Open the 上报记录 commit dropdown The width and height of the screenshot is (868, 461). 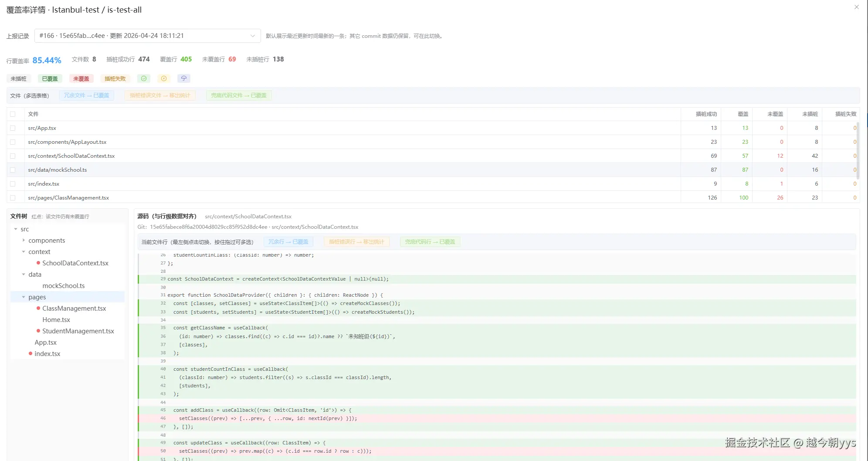147,36
